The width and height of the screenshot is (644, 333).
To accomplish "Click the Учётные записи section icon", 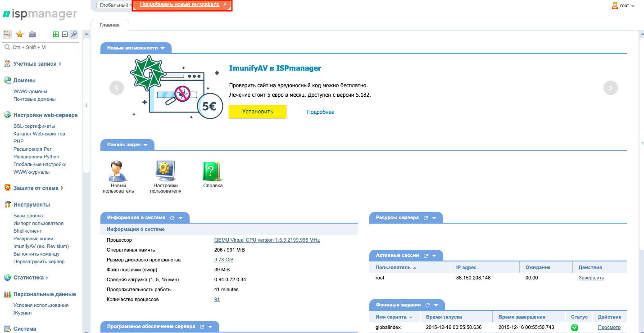I will [x=8, y=64].
